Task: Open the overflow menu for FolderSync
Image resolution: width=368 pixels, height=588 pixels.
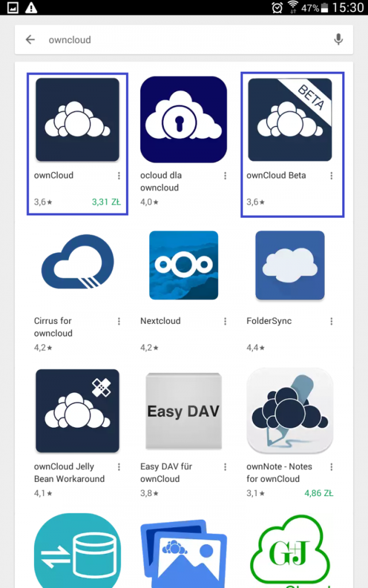Action: point(331,322)
